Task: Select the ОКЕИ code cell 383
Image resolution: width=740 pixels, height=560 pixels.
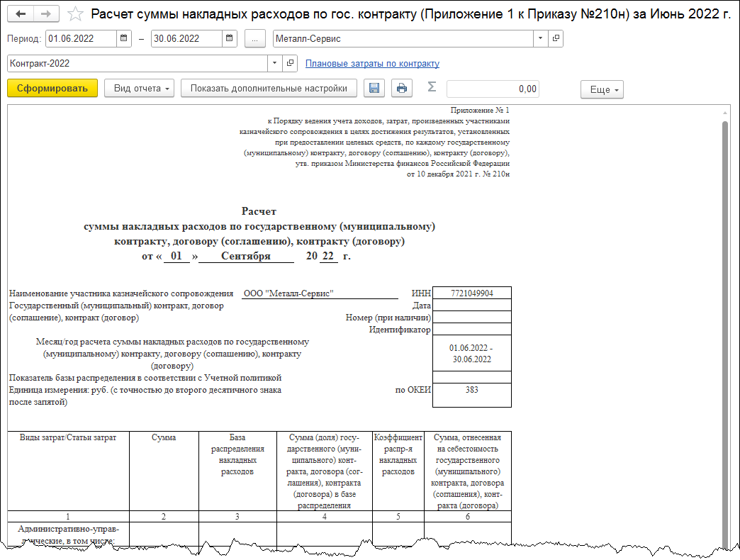Action: pyautogui.click(x=472, y=395)
